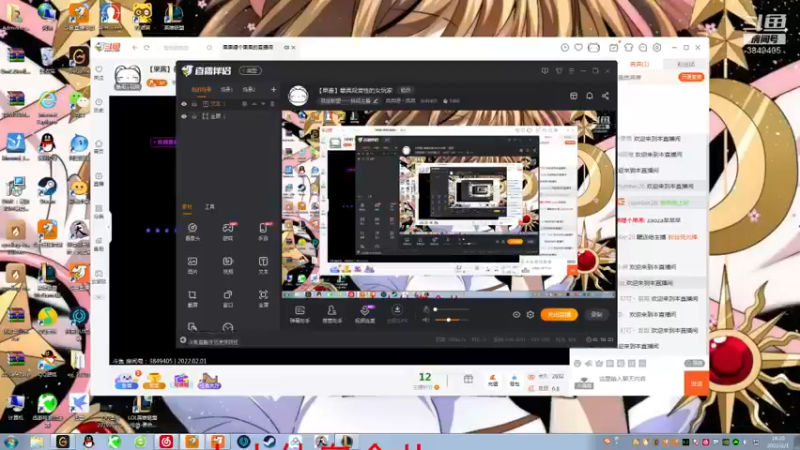This screenshot has width=800, height=450.
Task: Switch to the 贵宾(1) tab in chat panel
Action: pos(639,64)
